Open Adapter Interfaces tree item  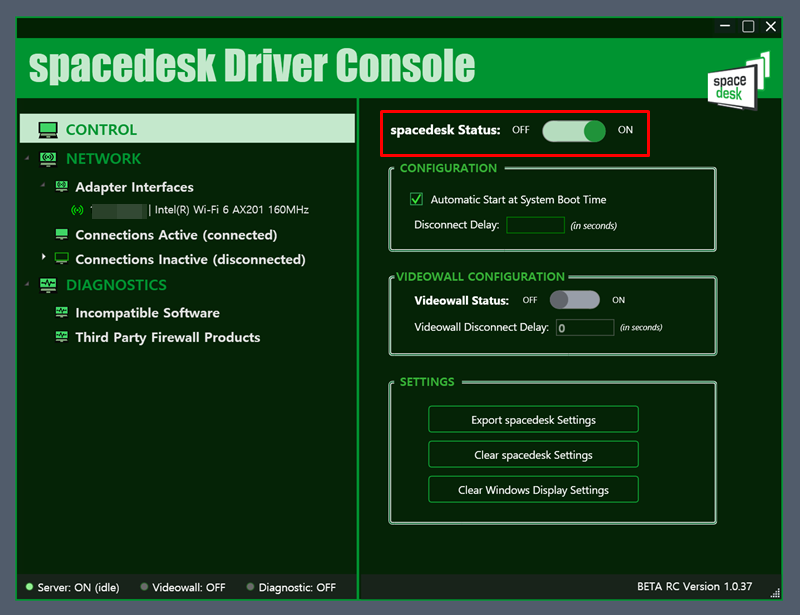135,187
